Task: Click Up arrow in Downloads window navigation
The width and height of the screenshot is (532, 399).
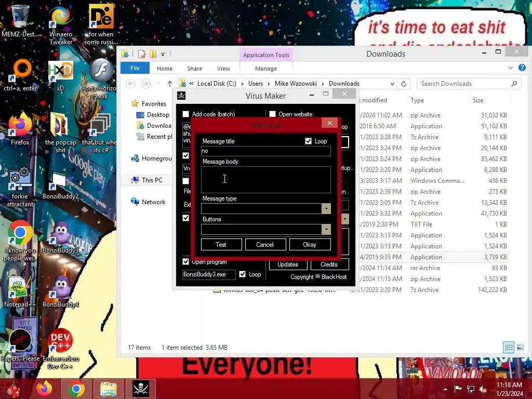Action: (170, 84)
